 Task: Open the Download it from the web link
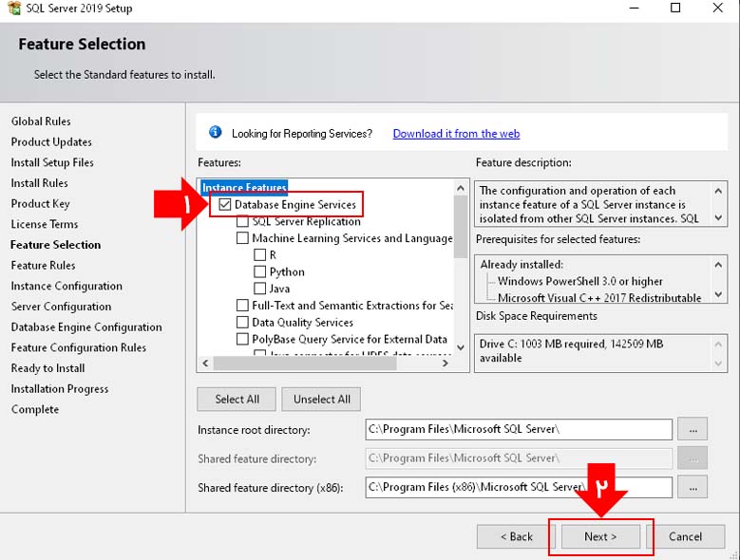pyautogui.click(x=456, y=134)
